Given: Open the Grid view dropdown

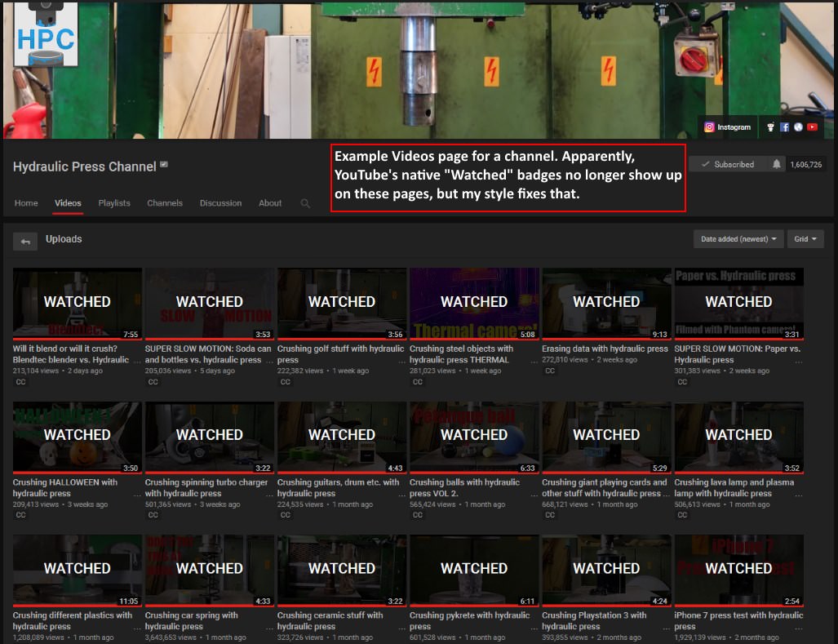Looking at the screenshot, I should point(805,238).
